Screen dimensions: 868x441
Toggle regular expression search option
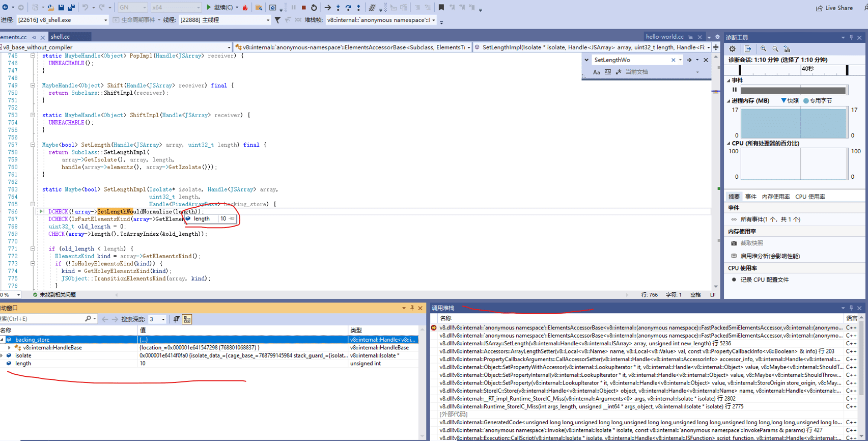tap(619, 72)
